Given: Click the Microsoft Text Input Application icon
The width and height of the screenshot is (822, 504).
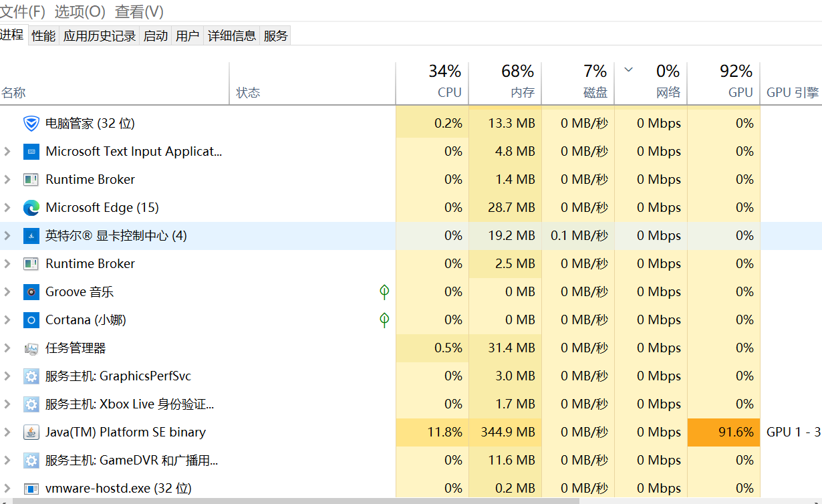Looking at the screenshot, I should coord(31,152).
